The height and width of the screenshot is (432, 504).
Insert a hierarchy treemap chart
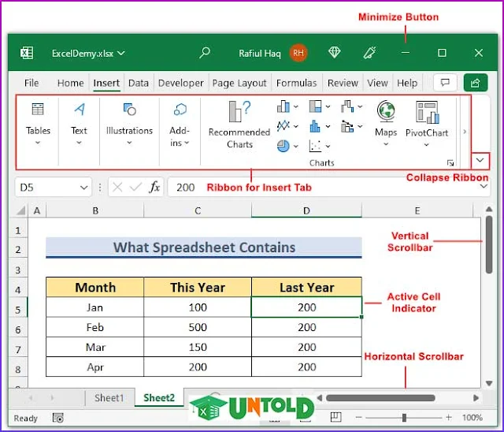click(x=315, y=106)
